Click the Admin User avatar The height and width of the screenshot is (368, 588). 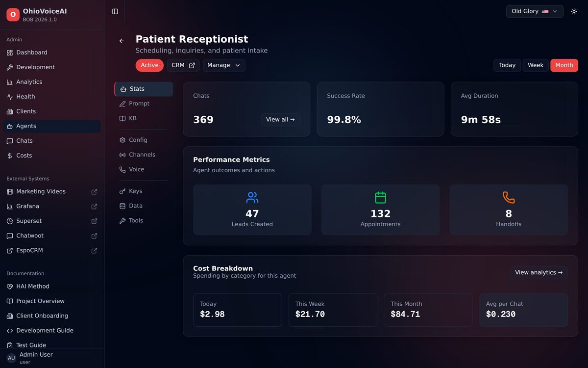(11, 358)
